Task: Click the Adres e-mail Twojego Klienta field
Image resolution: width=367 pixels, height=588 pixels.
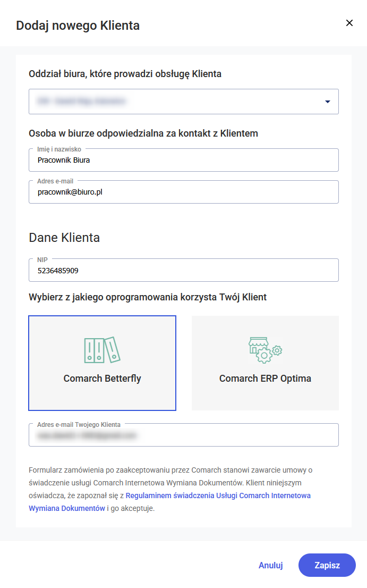Action: [183, 435]
